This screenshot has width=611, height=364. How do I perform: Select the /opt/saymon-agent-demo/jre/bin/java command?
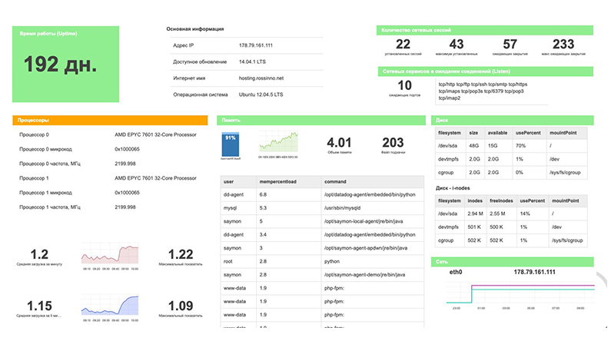[364, 274]
